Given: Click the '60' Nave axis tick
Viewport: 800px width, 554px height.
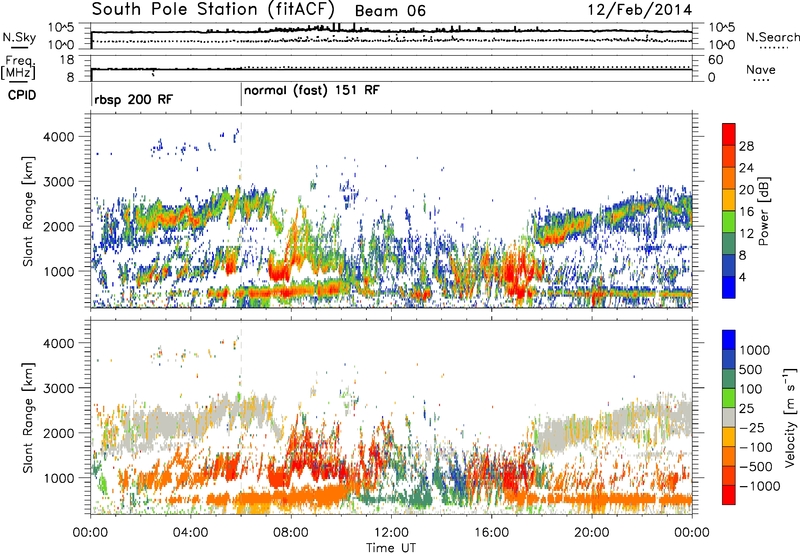Looking at the screenshot, I should click(715, 60).
